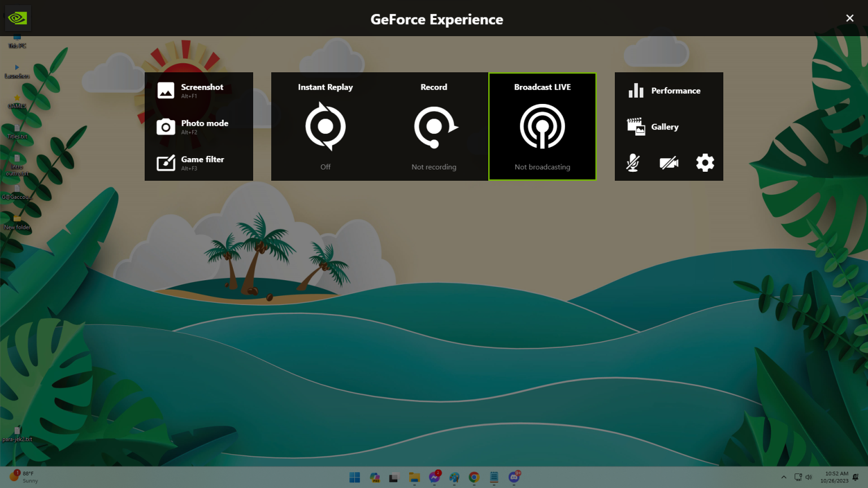Open the clock and date panel

coord(835,477)
